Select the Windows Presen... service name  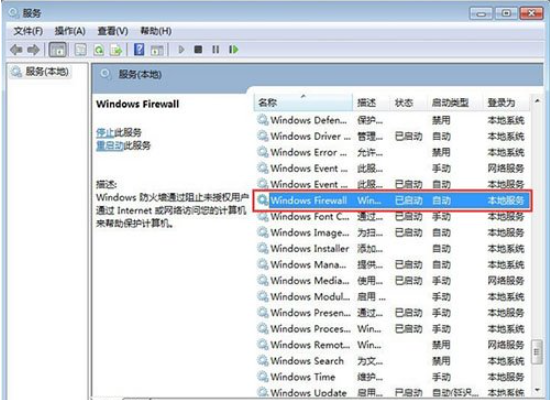point(310,313)
